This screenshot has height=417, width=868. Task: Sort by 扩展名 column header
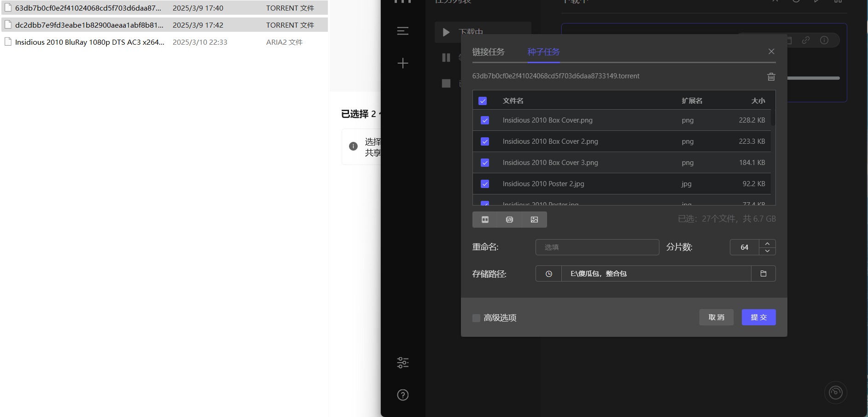point(692,101)
